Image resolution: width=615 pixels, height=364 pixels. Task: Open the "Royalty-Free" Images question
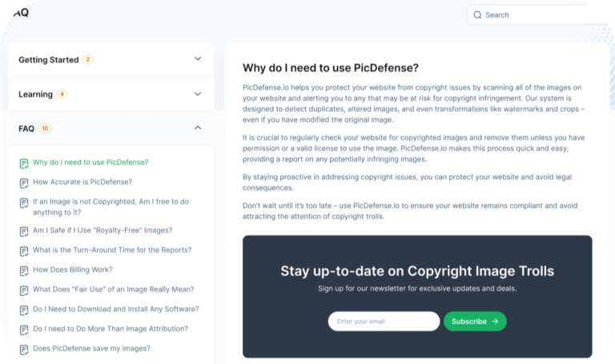[x=102, y=230]
